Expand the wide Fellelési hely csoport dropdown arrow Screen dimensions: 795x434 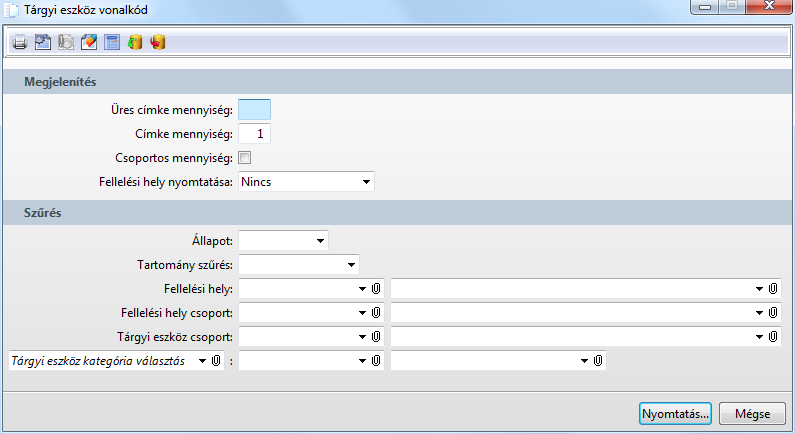tap(759, 313)
